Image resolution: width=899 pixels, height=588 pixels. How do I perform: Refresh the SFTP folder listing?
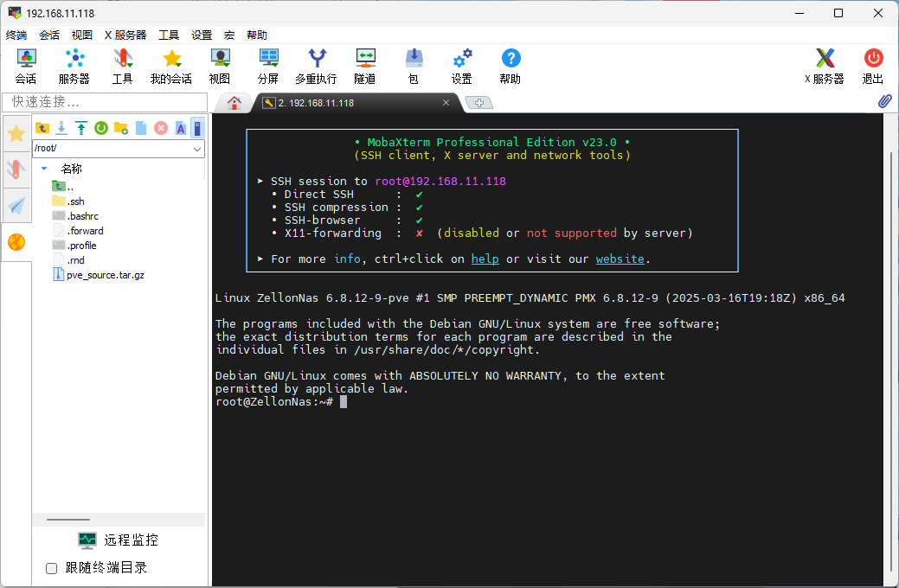tap(101, 128)
